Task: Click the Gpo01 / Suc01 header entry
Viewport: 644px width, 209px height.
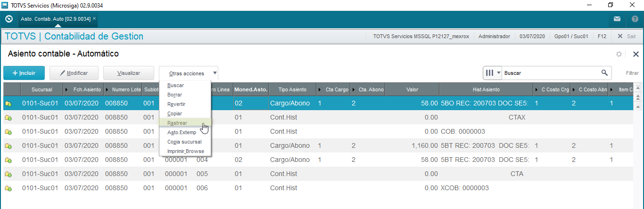Action: click(571, 36)
